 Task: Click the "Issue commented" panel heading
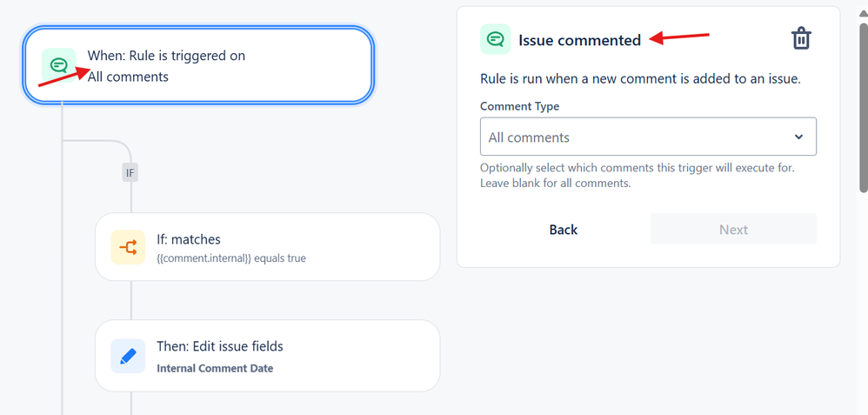tap(579, 40)
